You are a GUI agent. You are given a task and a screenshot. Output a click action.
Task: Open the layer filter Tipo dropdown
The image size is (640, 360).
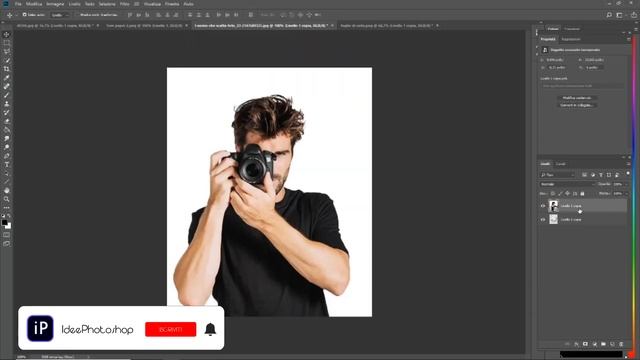coord(558,175)
